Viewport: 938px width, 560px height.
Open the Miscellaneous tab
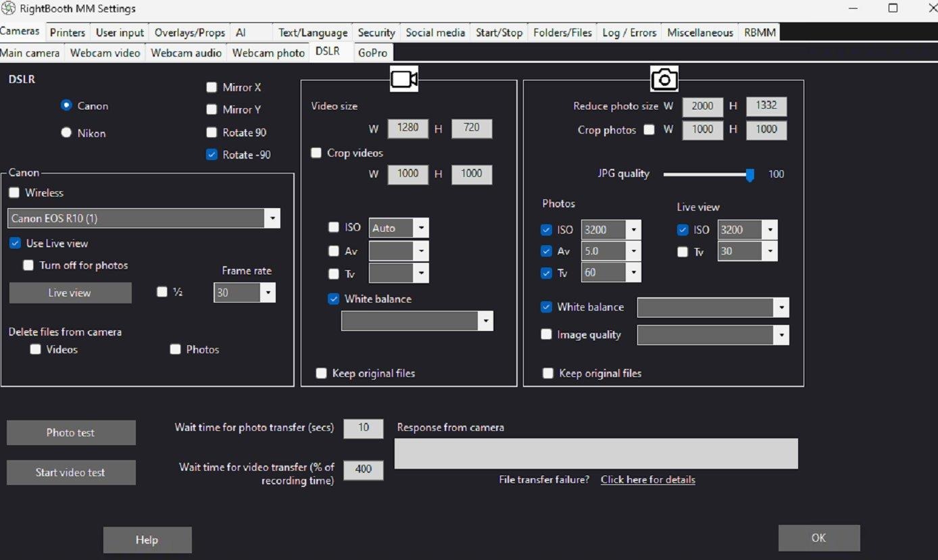tap(700, 32)
